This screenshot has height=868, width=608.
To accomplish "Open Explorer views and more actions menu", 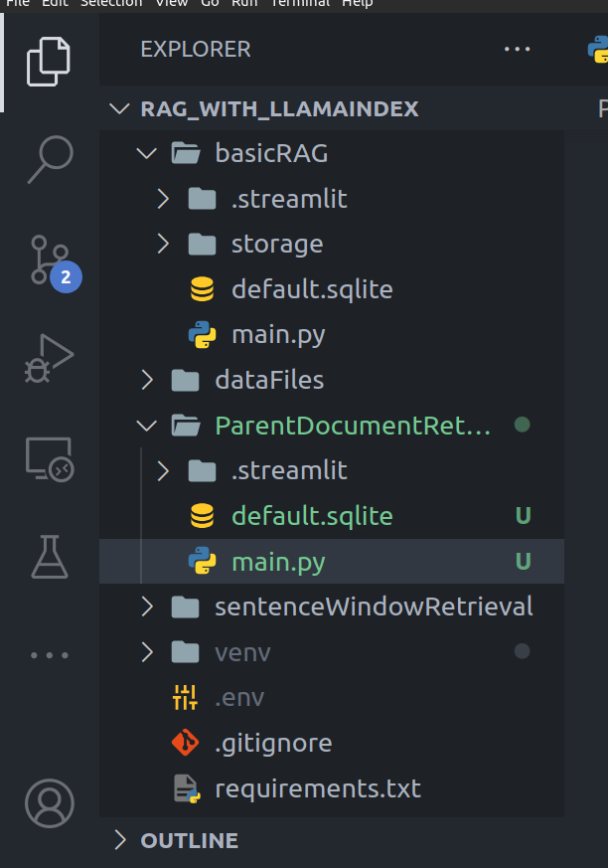I will tap(518, 49).
